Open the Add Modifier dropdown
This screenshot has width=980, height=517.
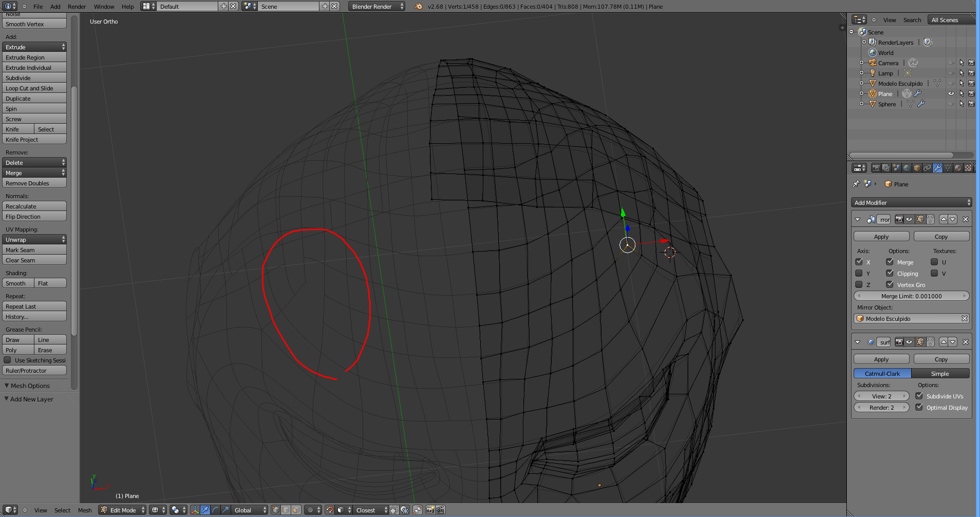911,202
